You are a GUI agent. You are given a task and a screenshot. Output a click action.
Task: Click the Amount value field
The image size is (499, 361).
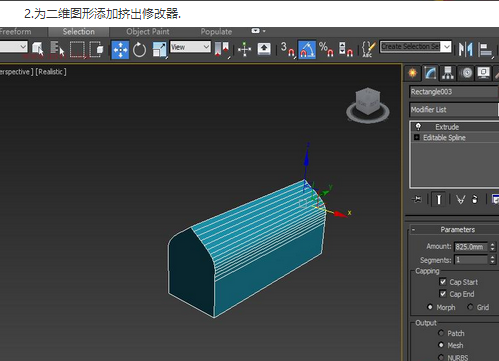pyautogui.click(x=471, y=247)
